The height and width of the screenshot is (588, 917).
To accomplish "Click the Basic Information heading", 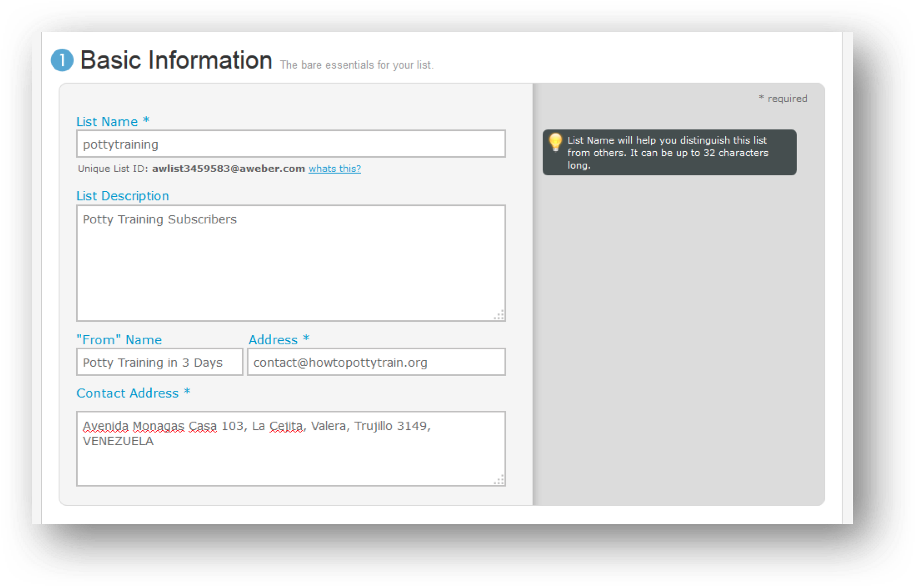I will click(176, 60).
